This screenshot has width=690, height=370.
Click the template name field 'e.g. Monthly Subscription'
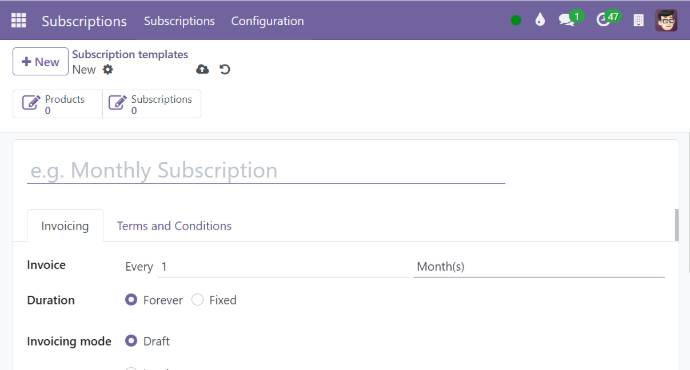[266, 170]
